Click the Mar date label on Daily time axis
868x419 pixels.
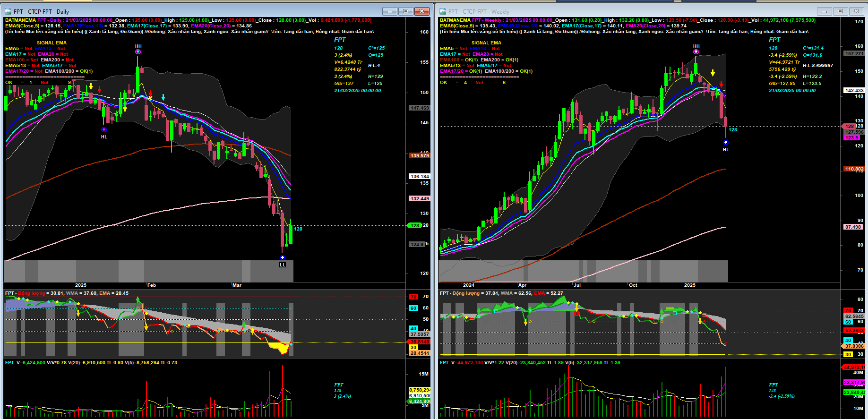[237, 285]
